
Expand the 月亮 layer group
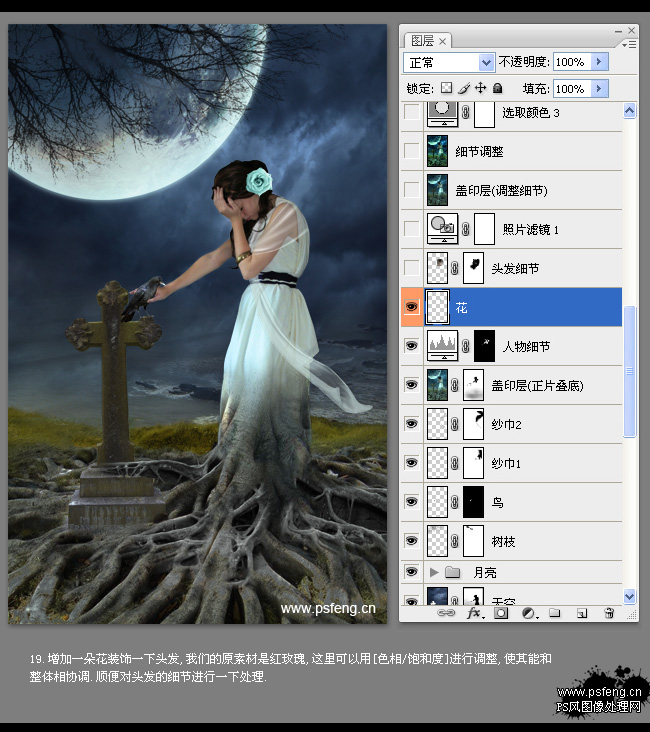(x=434, y=572)
